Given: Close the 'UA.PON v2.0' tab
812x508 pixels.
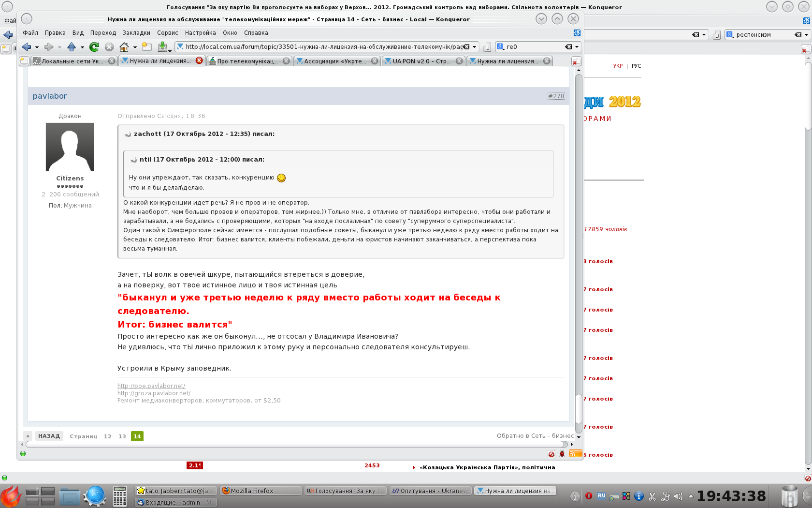Looking at the screenshot, I should tap(459, 61).
